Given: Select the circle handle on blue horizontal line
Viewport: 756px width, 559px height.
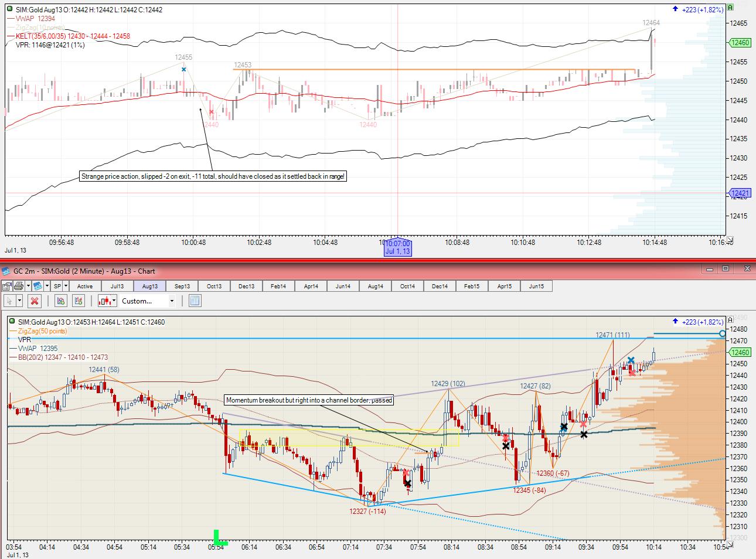Looking at the screenshot, I should point(723,334).
